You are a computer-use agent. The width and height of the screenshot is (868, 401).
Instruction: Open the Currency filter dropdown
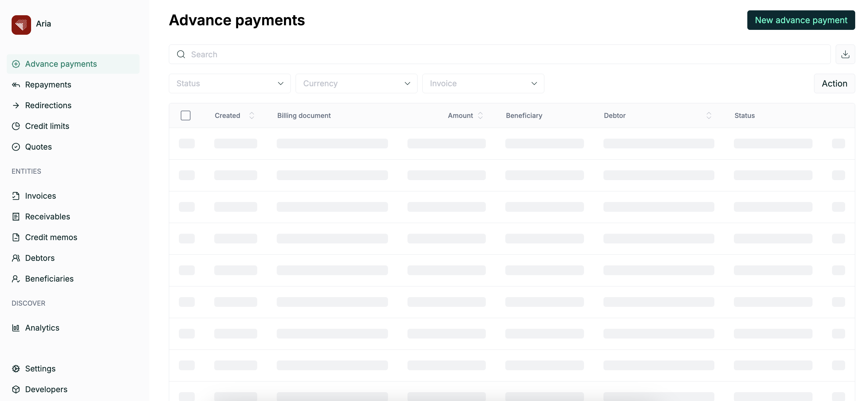[356, 83]
